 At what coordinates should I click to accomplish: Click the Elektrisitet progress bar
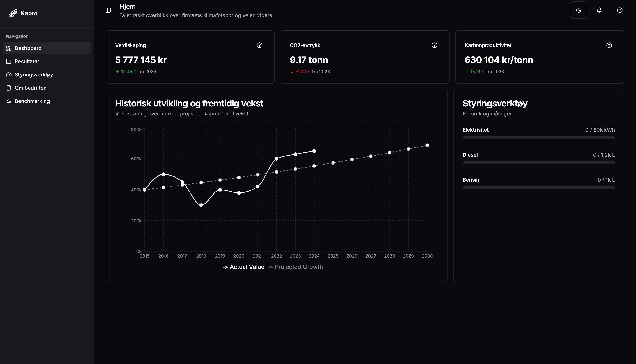538,138
